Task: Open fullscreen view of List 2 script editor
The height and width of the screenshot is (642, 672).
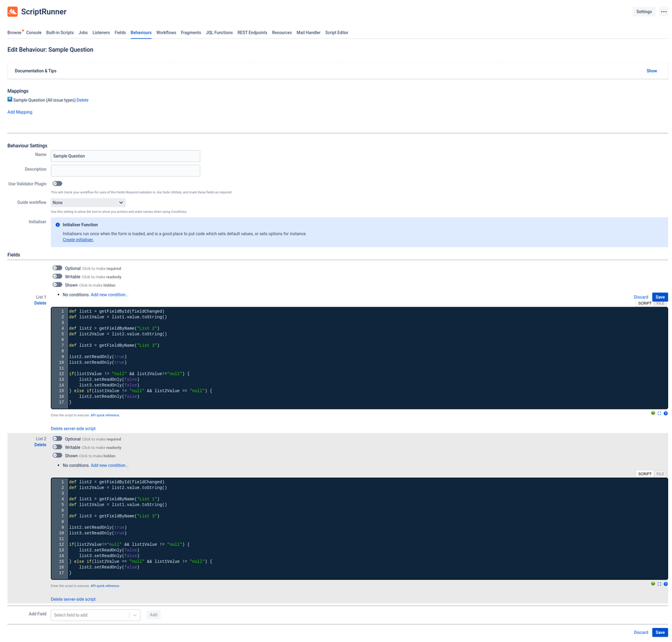Action: 659,584
